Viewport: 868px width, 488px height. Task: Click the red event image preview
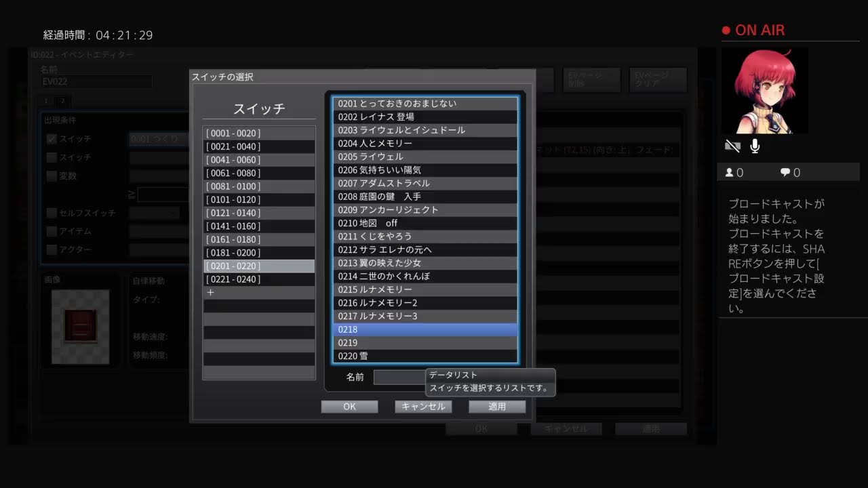pyautogui.click(x=80, y=326)
